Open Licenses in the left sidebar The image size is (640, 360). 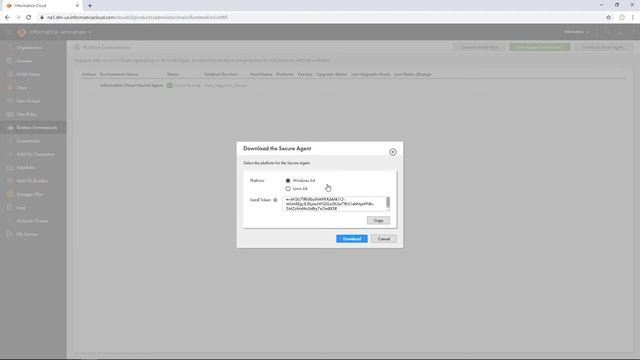(x=24, y=61)
